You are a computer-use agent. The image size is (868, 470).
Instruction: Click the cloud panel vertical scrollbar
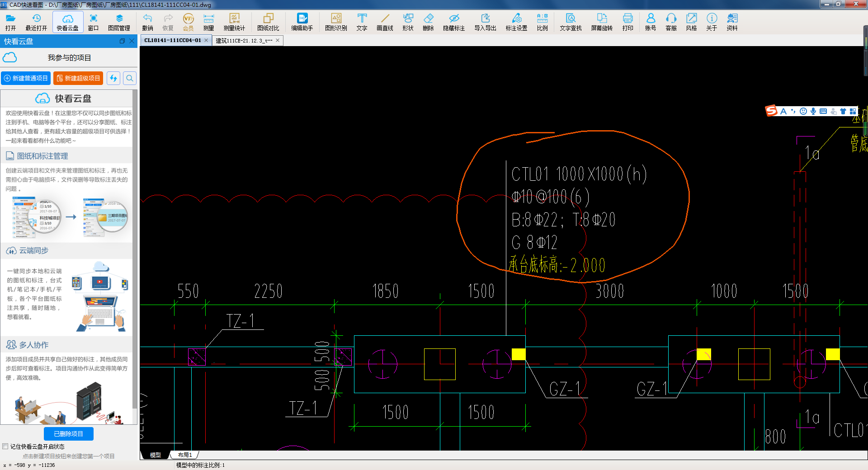pos(135,249)
